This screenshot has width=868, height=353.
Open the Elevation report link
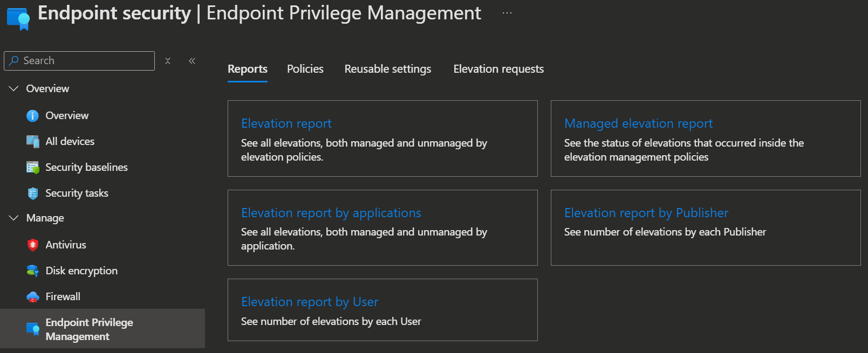pyautogui.click(x=286, y=123)
